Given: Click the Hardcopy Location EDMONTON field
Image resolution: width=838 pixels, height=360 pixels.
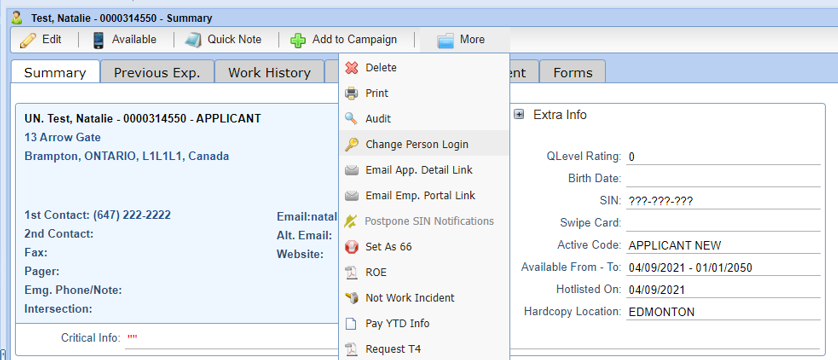Looking at the screenshot, I should [723, 312].
